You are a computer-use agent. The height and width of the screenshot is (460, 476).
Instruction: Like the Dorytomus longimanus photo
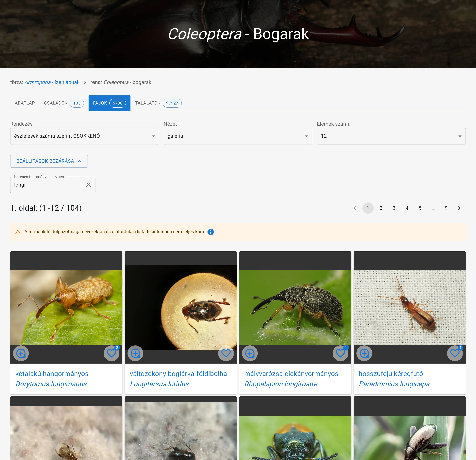click(x=111, y=353)
